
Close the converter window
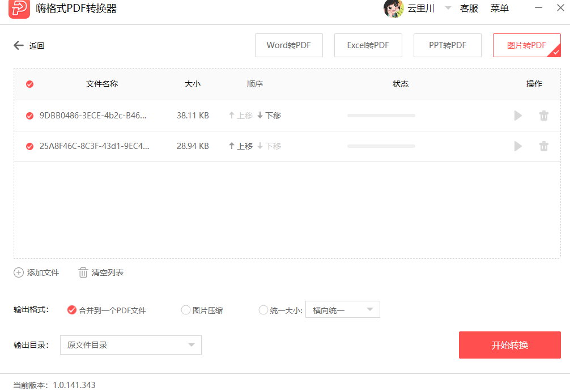560,7
